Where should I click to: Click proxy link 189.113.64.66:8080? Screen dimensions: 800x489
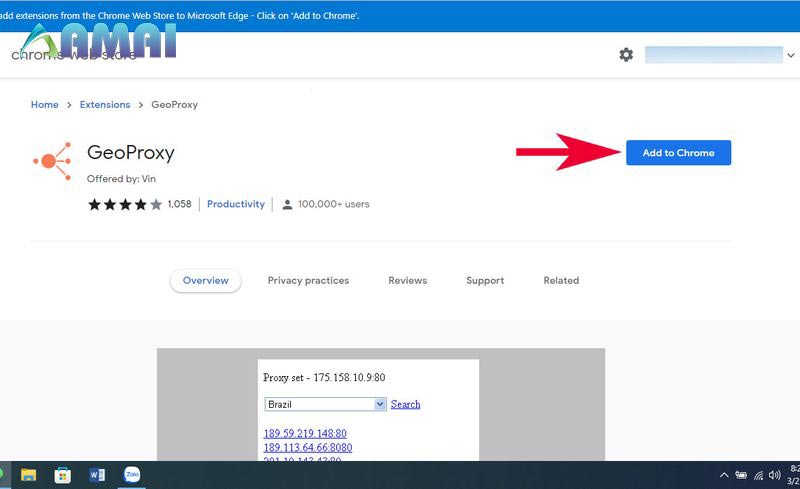[x=308, y=448]
